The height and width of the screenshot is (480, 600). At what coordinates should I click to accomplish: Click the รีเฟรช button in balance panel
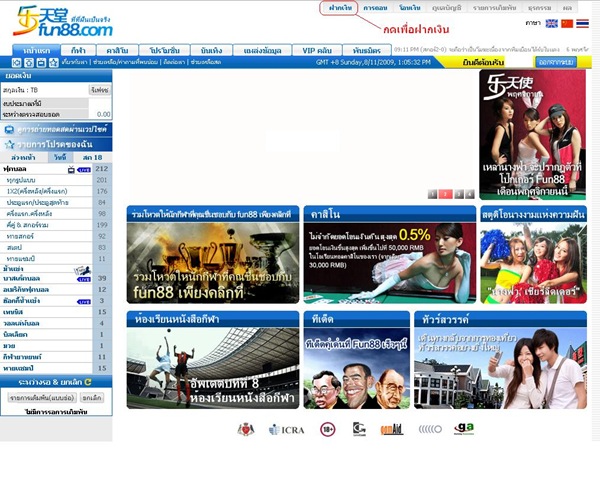click(100, 90)
